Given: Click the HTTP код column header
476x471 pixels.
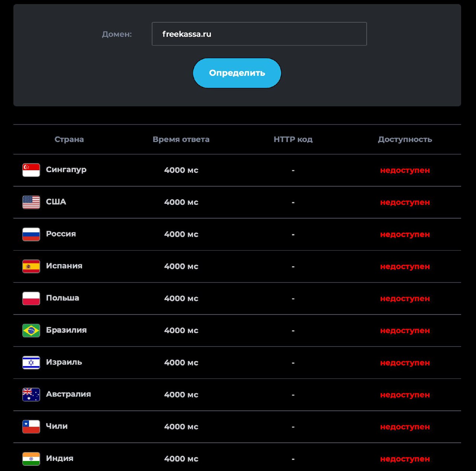Looking at the screenshot, I should point(293,139).
